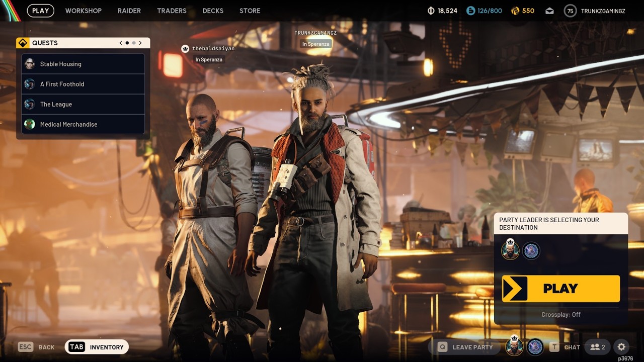The image size is (644, 362).
Task: Go to the TRADERS tab
Action: coord(172,11)
